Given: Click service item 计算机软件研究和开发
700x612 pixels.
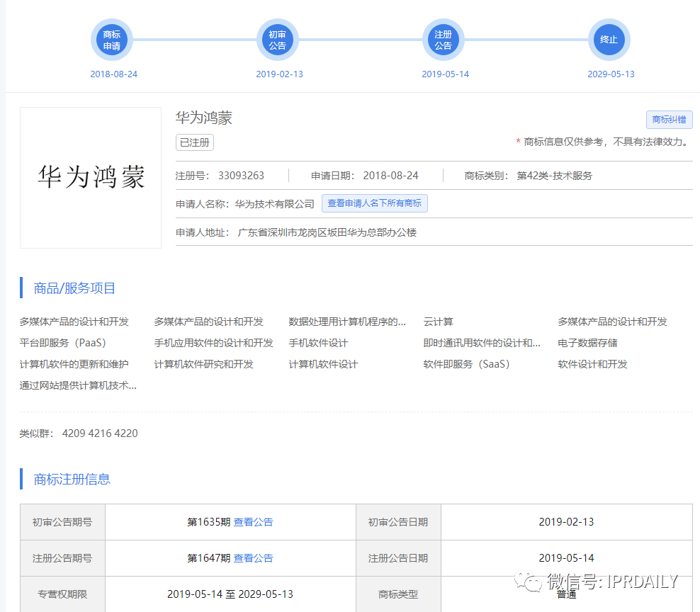Looking at the screenshot, I should click(203, 364).
